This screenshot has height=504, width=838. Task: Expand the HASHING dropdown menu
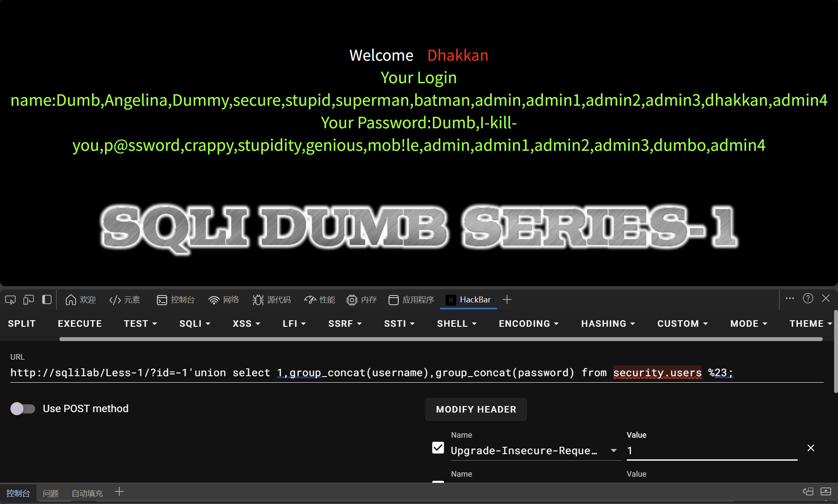click(x=608, y=324)
